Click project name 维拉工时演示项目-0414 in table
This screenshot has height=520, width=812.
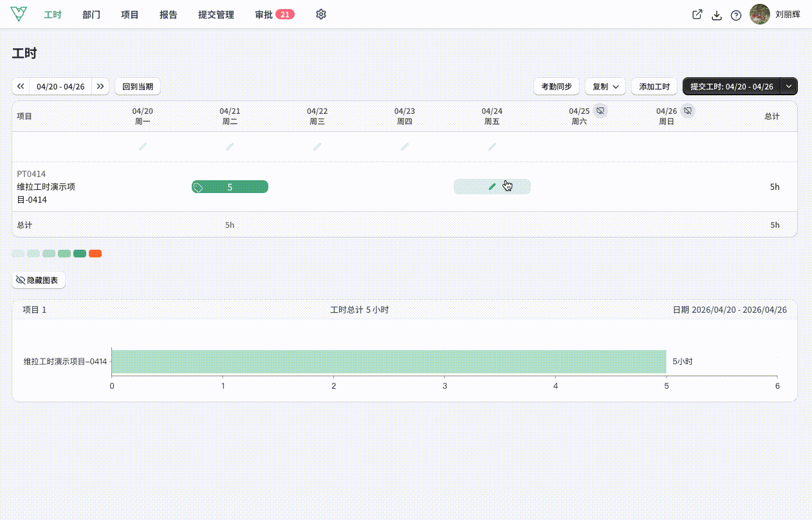[x=46, y=193]
